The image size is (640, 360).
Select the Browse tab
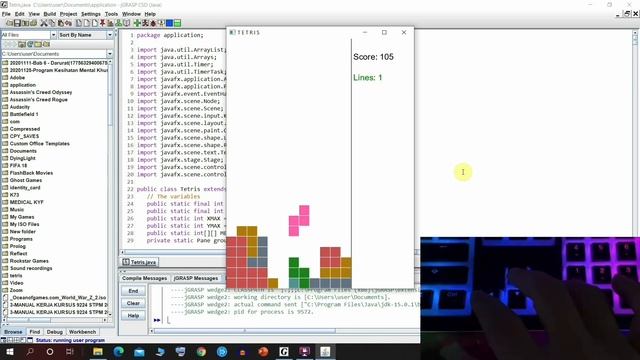[13, 332]
